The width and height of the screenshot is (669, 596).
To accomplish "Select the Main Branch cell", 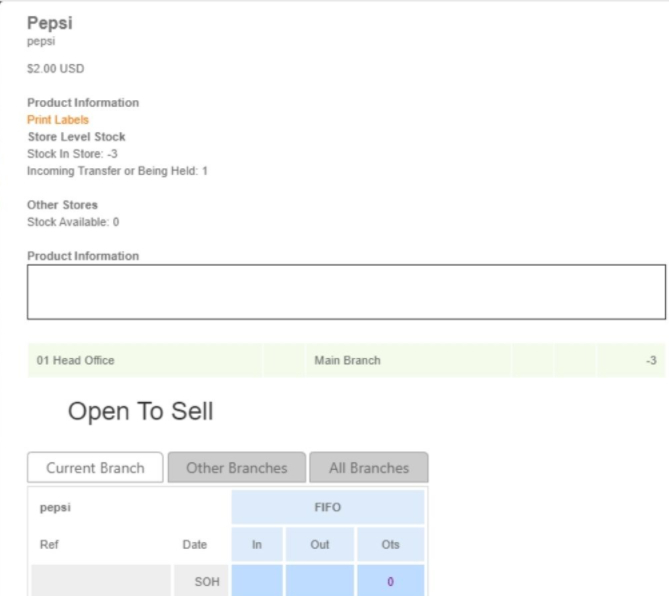I will pyautogui.click(x=347, y=360).
